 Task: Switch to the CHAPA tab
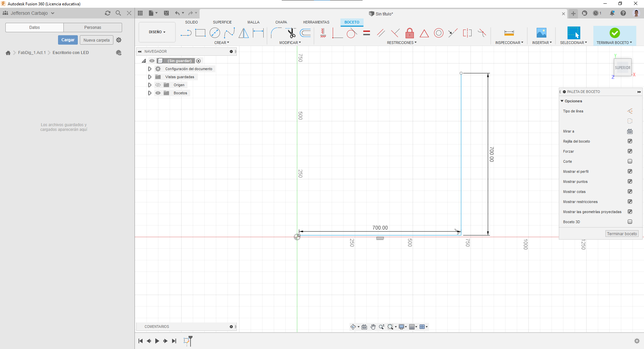(281, 22)
